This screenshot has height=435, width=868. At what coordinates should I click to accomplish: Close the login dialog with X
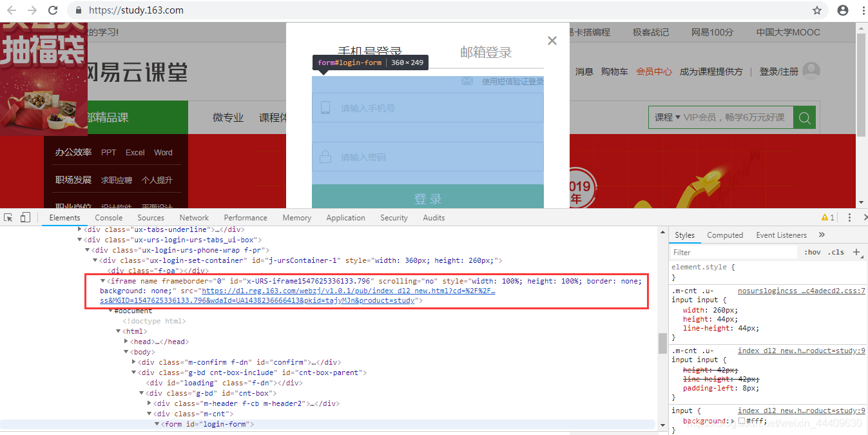[552, 41]
